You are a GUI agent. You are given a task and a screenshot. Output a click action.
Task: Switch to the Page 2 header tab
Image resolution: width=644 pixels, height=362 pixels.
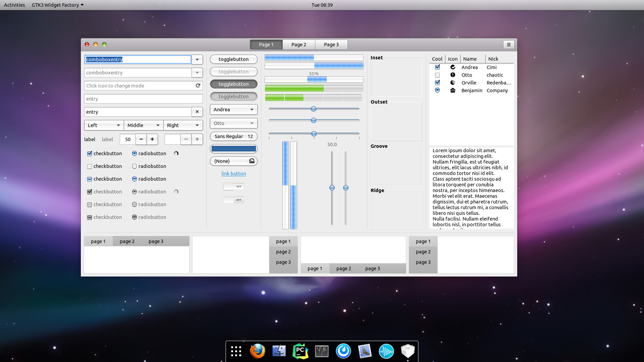click(299, 45)
